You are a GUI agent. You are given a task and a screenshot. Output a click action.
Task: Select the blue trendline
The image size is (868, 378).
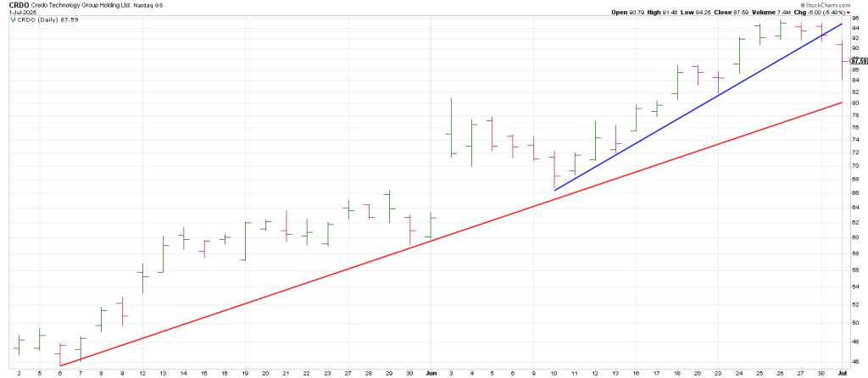[695, 95]
